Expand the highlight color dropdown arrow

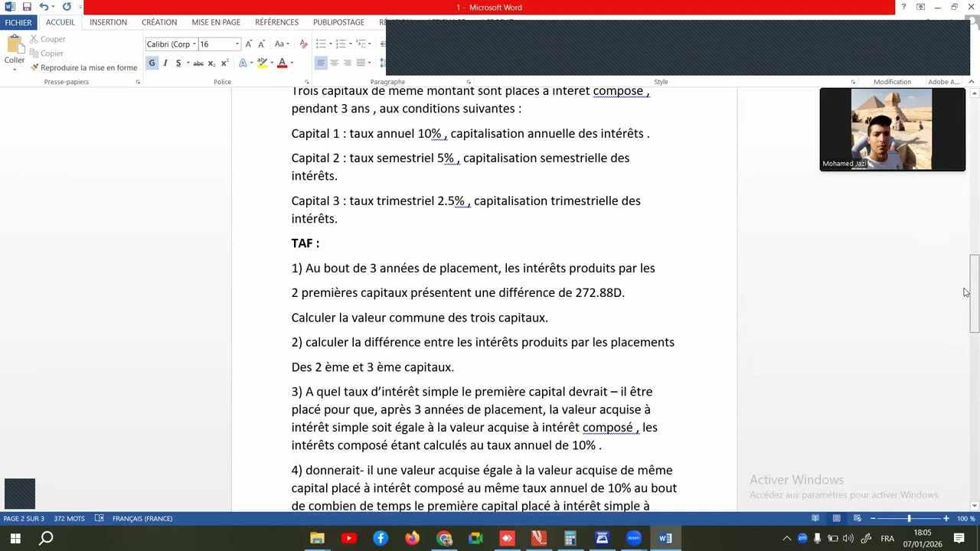click(x=271, y=63)
